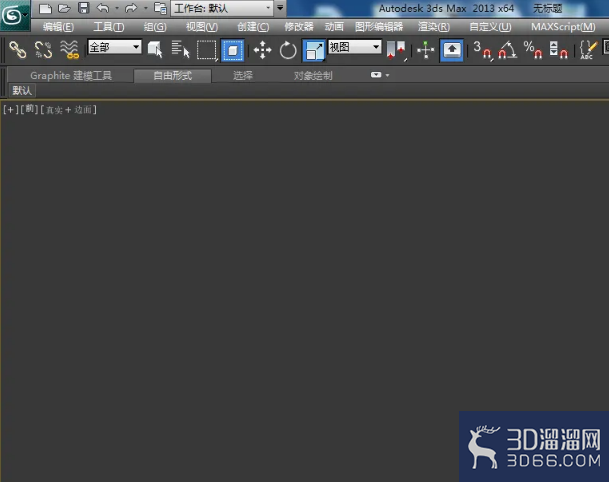
Task: Open the 3ds Max application menu logo
Action: tap(14, 16)
